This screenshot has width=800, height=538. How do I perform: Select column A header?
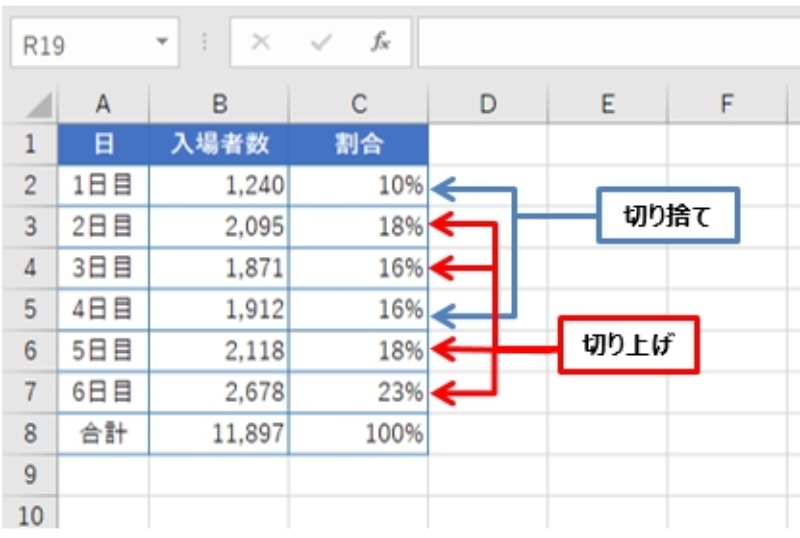(x=103, y=103)
